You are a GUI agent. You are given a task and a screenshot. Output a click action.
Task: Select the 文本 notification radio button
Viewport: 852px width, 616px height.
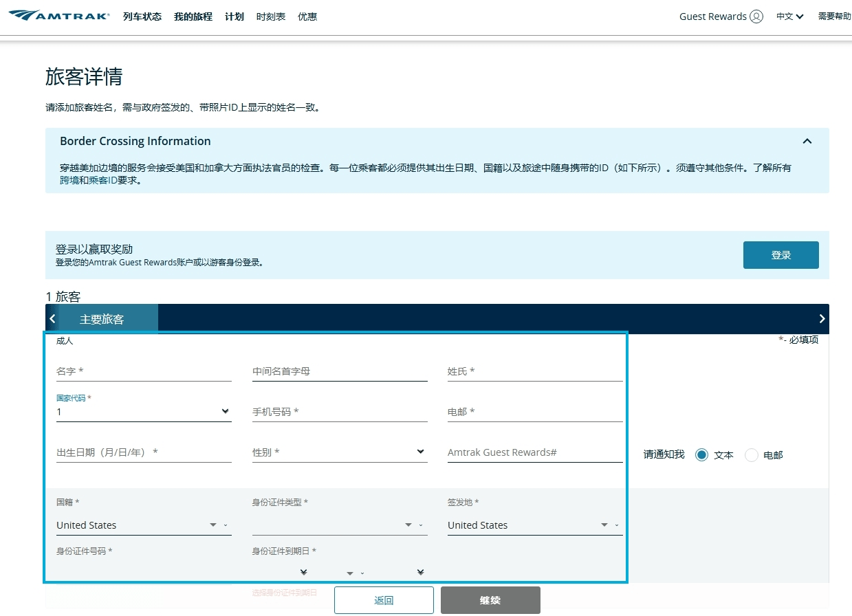tap(701, 454)
